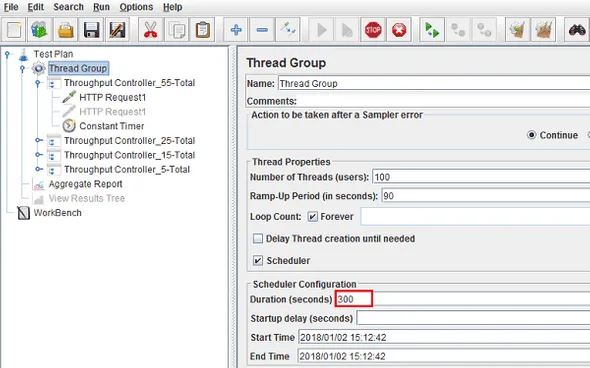Image resolution: width=590 pixels, height=368 pixels.
Task: Click the WorkBench node icon
Action: coord(23,213)
